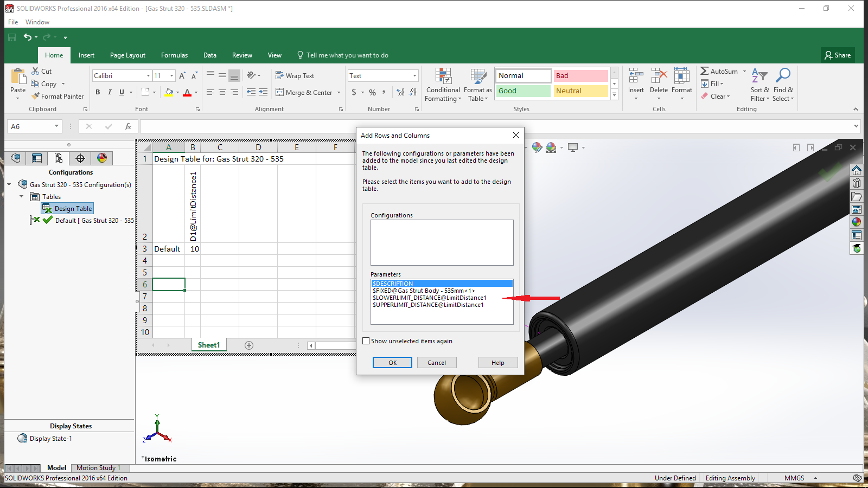Add a new sheet with plus icon
This screenshot has height=488, width=868.
tap(249, 345)
